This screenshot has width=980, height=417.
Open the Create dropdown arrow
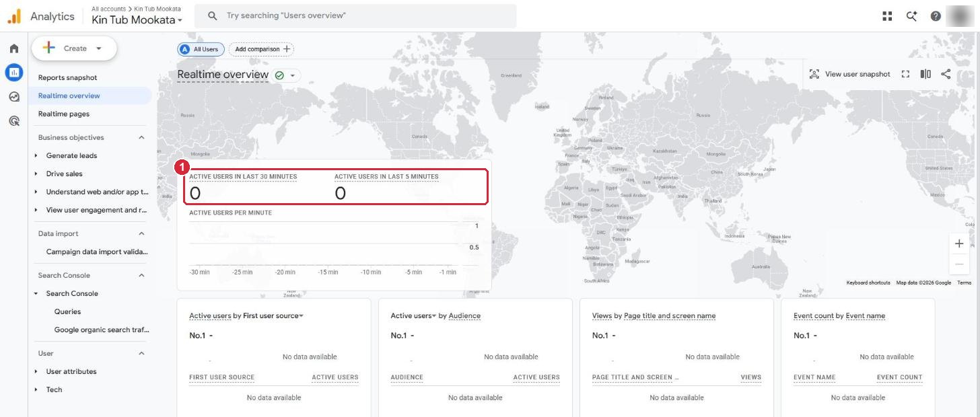click(x=98, y=48)
